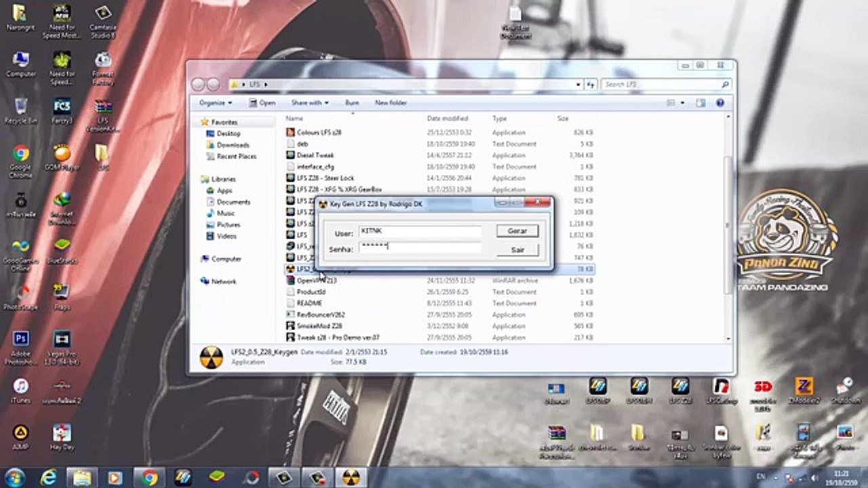This screenshot has height=488, width=868.
Task: Select Network in navigation pane
Action: click(x=223, y=281)
